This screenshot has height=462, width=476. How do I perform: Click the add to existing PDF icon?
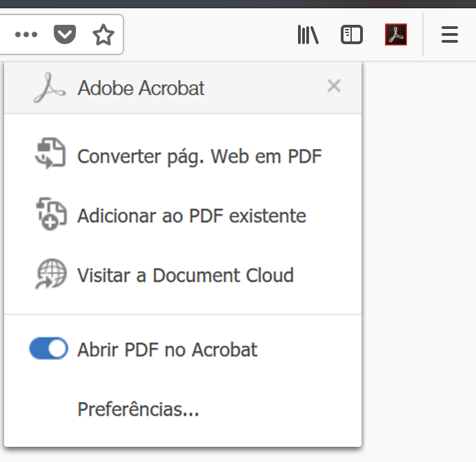[x=50, y=214]
